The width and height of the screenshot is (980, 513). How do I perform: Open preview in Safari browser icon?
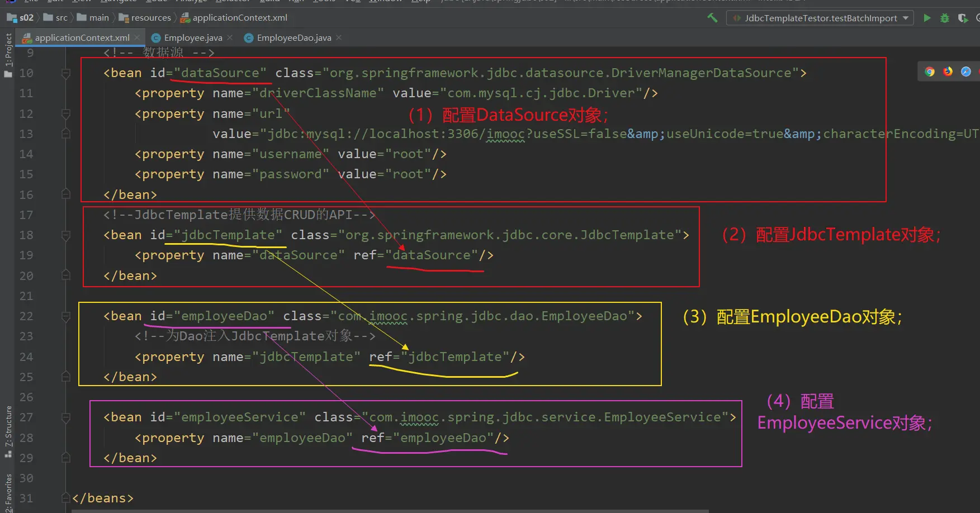tap(966, 72)
